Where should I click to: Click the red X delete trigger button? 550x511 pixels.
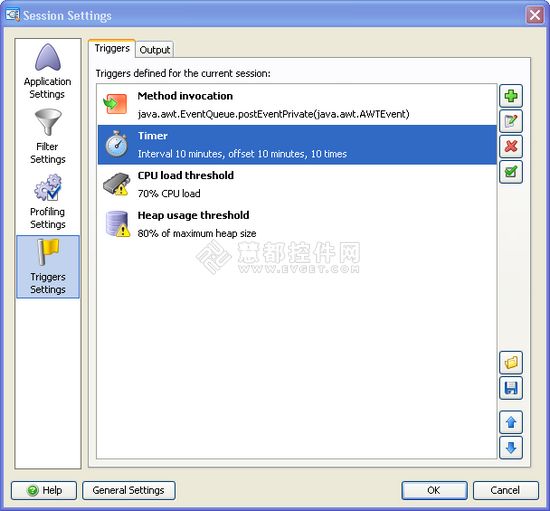(511, 146)
